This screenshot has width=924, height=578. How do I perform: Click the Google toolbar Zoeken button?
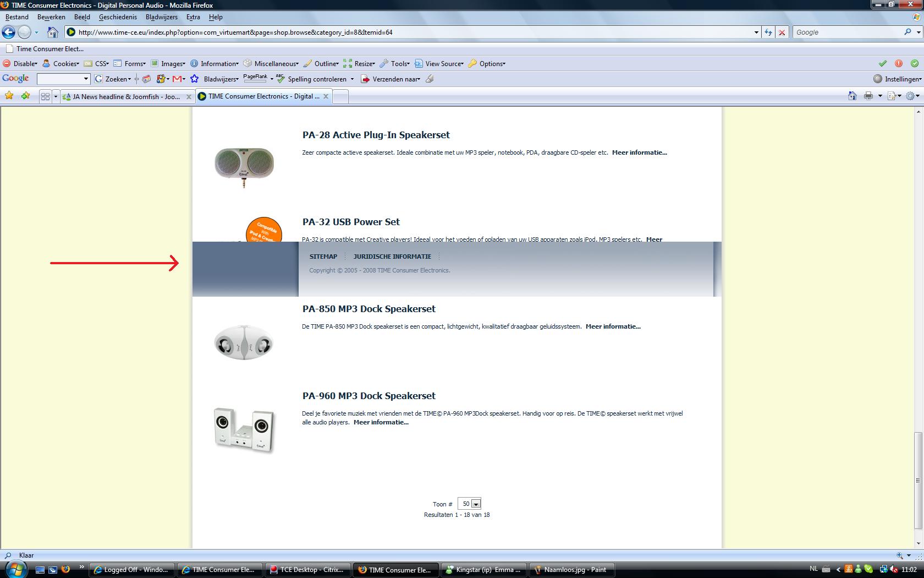tap(113, 79)
